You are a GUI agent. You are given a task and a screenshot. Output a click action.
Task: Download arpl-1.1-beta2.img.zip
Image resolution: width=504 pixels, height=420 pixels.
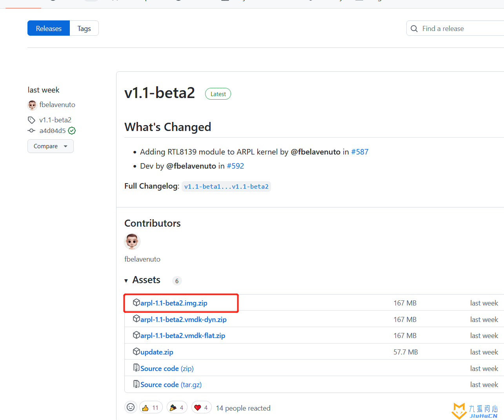(x=174, y=303)
